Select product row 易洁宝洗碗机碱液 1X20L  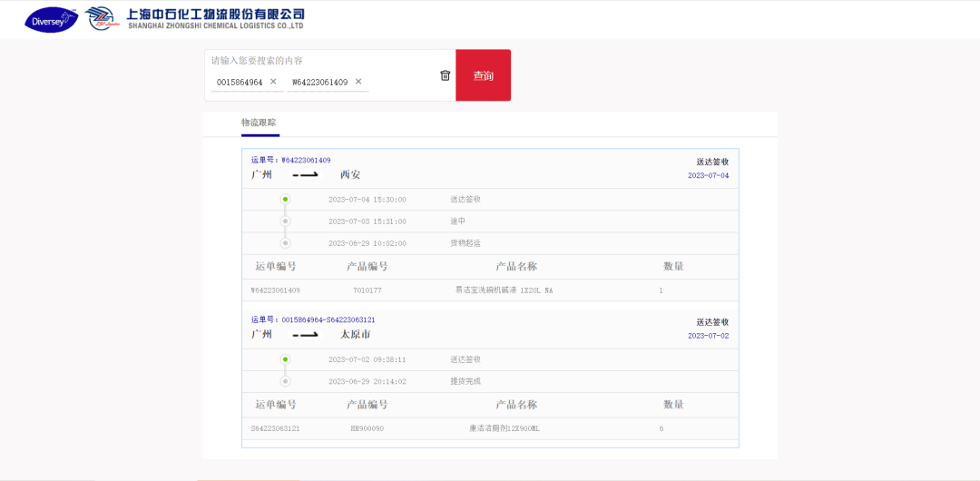504,290
